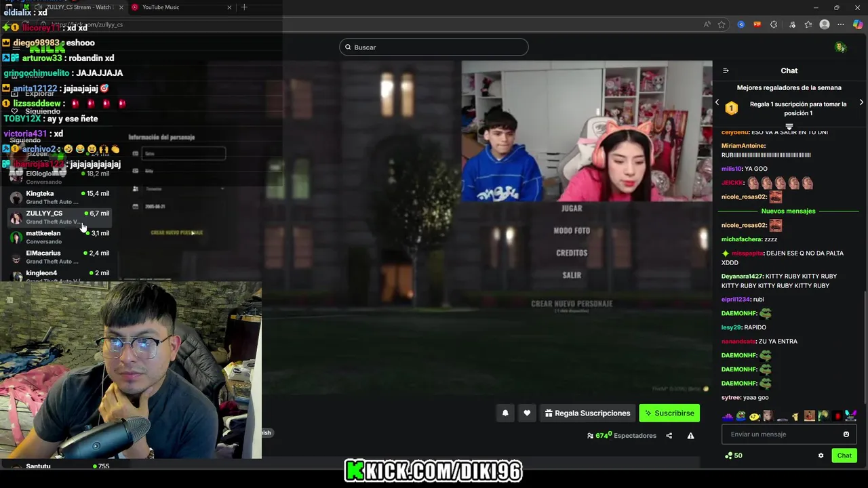
Task: Jump to Nuevos mensajes in chat
Action: tap(788, 211)
